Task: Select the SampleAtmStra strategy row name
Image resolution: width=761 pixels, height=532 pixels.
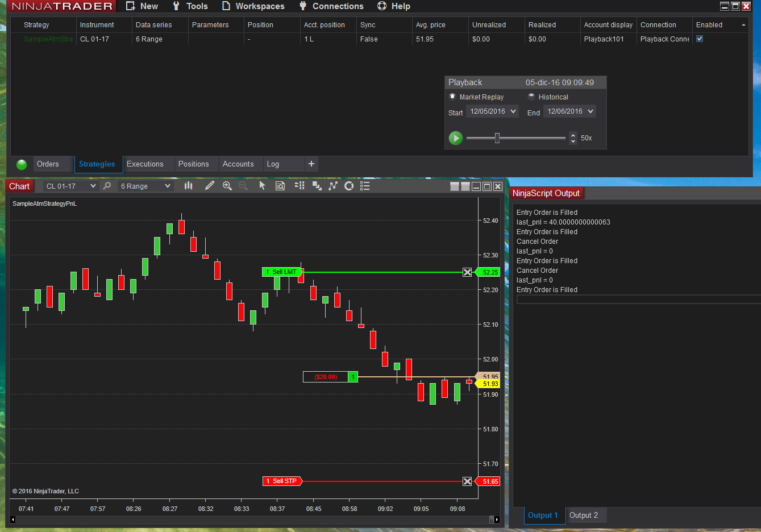Action: (x=48, y=39)
